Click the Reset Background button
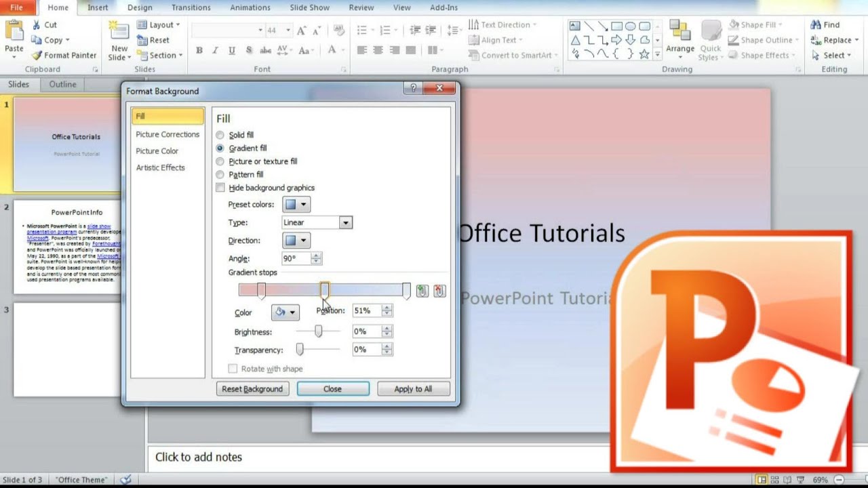868x488 pixels. (253, 389)
